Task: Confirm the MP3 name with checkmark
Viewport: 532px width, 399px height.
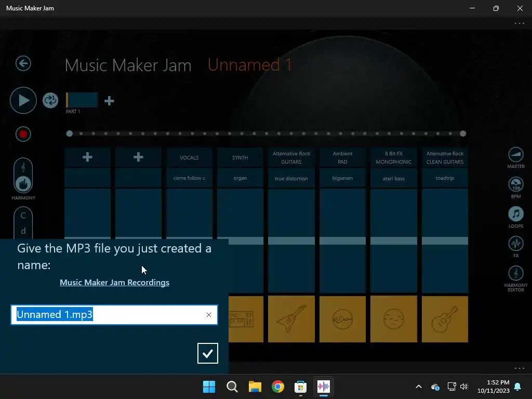Action: 208,353
